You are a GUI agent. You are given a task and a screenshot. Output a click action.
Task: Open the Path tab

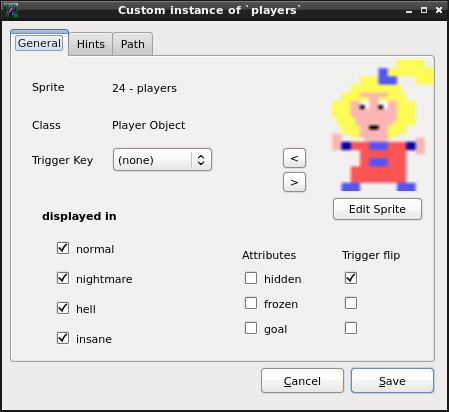(133, 44)
